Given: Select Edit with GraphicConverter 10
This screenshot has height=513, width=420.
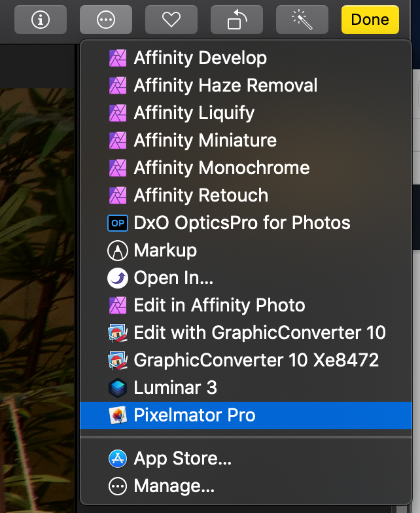Looking at the screenshot, I should tap(259, 333).
